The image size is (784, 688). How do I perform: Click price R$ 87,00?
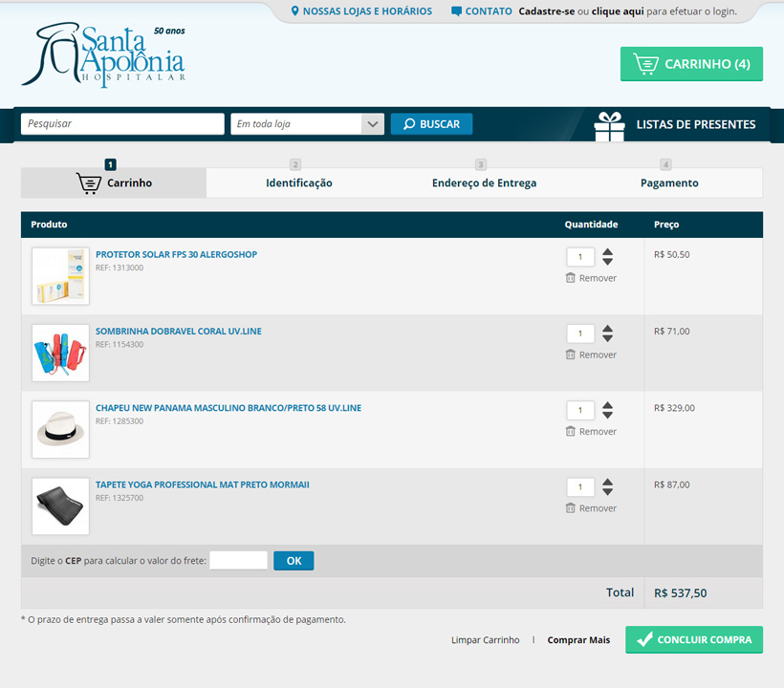(671, 484)
